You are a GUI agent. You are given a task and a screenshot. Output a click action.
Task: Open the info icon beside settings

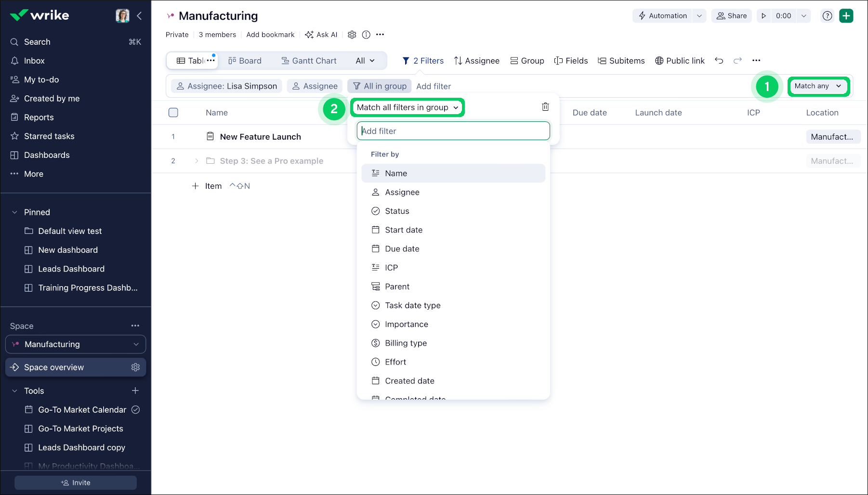click(366, 35)
